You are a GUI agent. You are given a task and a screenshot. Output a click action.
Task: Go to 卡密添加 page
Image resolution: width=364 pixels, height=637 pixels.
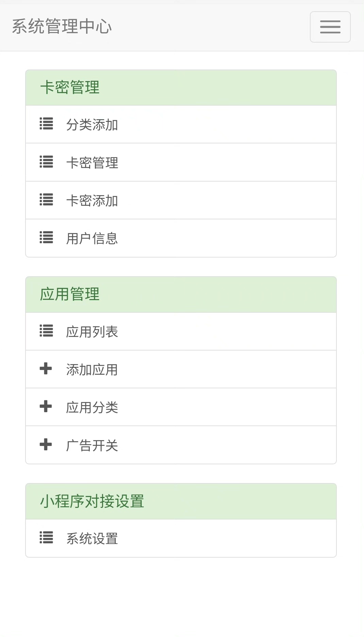coord(92,201)
